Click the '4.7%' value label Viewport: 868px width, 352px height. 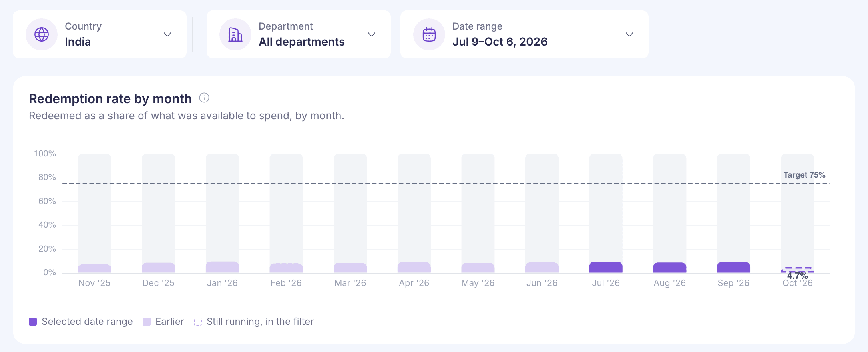798,276
